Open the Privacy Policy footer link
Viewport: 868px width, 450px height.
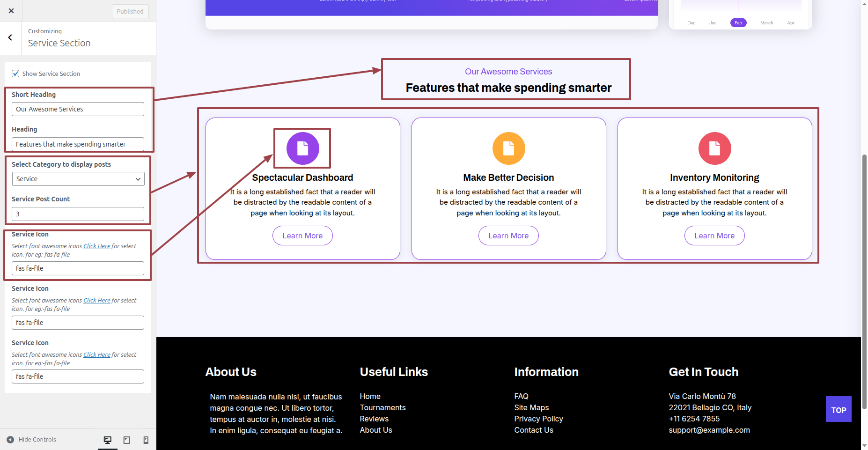[538, 419]
